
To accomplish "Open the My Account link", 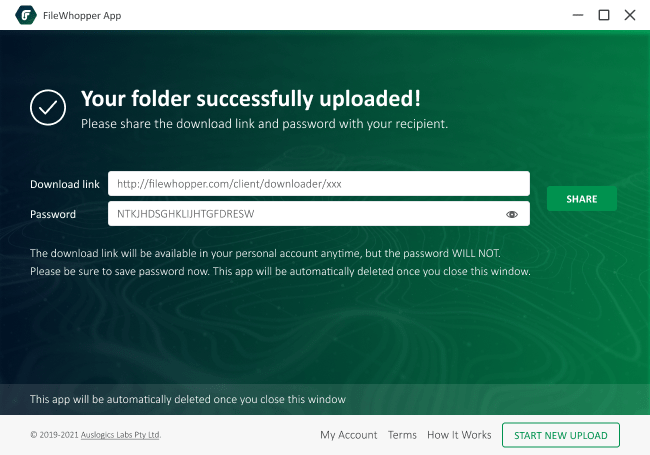I will pyautogui.click(x=349, y=435).
